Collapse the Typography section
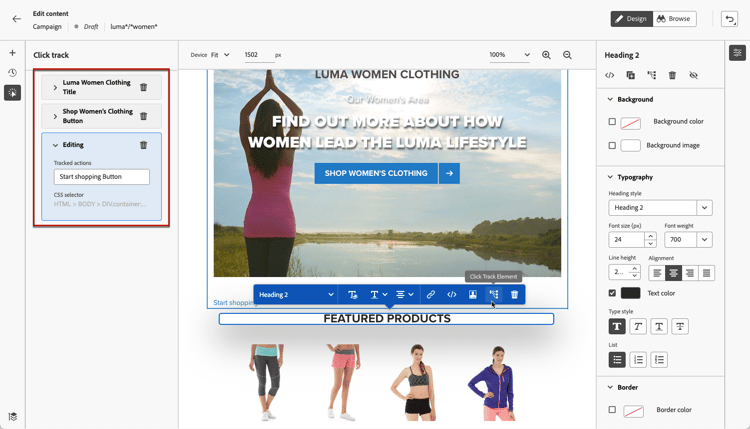The image size is (750, 429). click(610, 177)
